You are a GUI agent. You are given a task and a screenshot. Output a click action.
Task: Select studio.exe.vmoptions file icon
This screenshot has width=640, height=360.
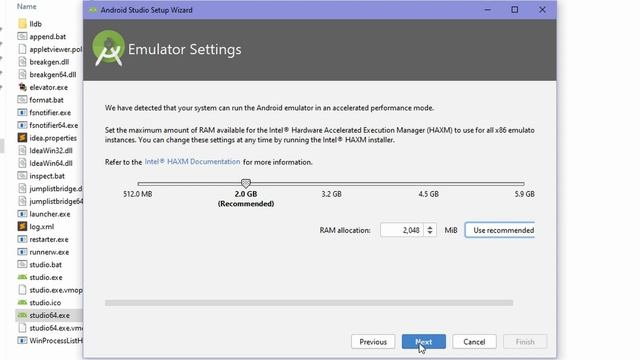coord(22,290)
